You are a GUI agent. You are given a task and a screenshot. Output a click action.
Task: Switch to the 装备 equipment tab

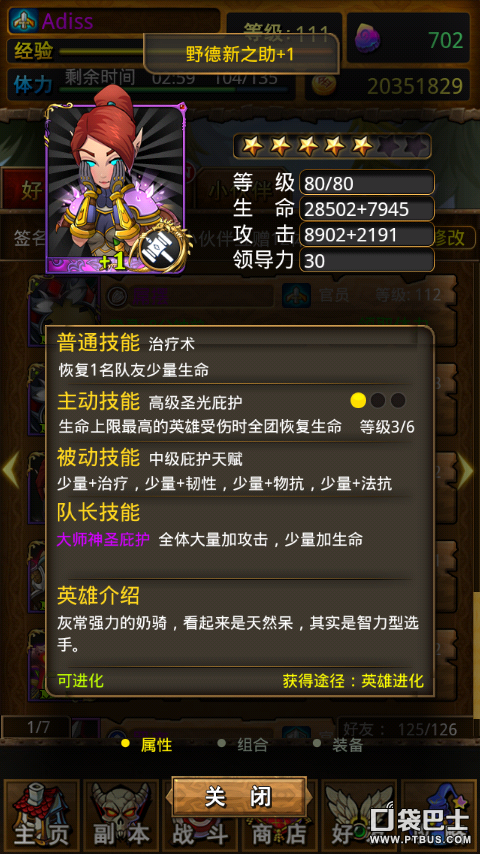point(338,745)
